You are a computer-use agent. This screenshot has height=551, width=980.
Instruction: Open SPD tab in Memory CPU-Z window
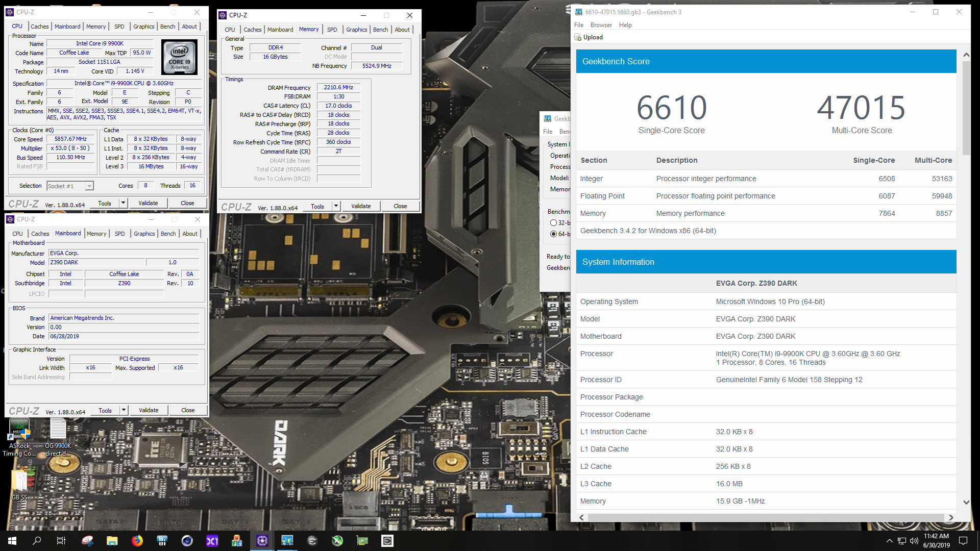[x=332, y=30]
